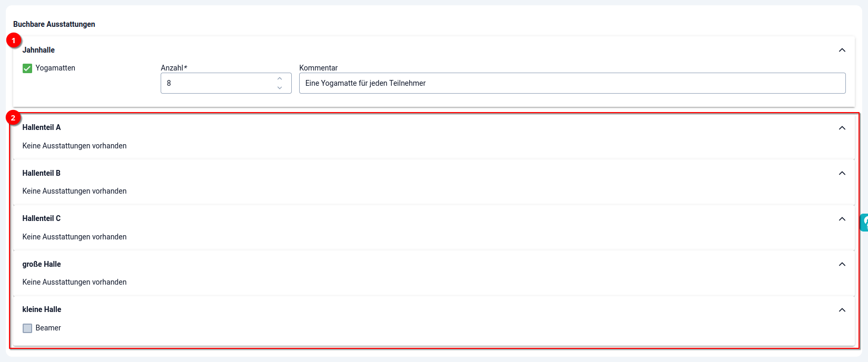Click the Hallenteil C heading
868x362 pixels.
click(42, 218)
